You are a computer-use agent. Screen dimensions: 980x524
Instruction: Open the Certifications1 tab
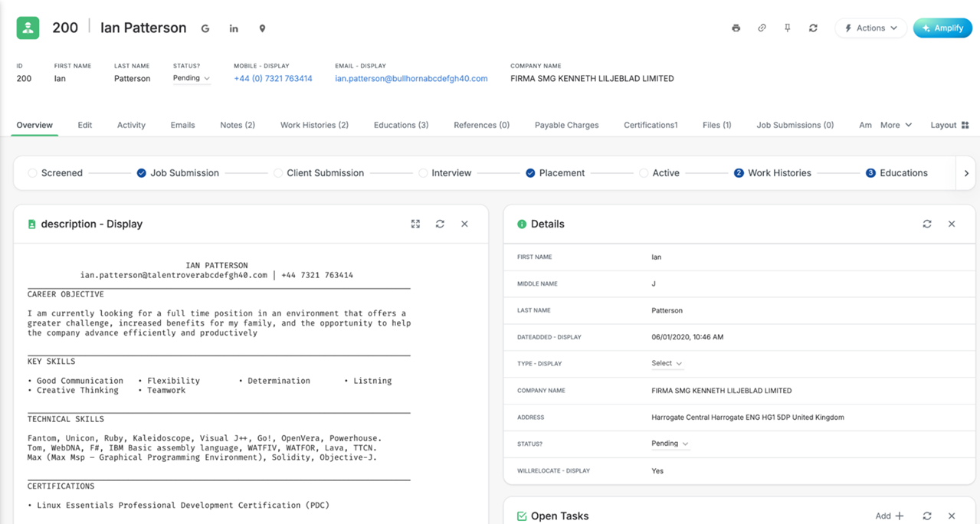651,125
